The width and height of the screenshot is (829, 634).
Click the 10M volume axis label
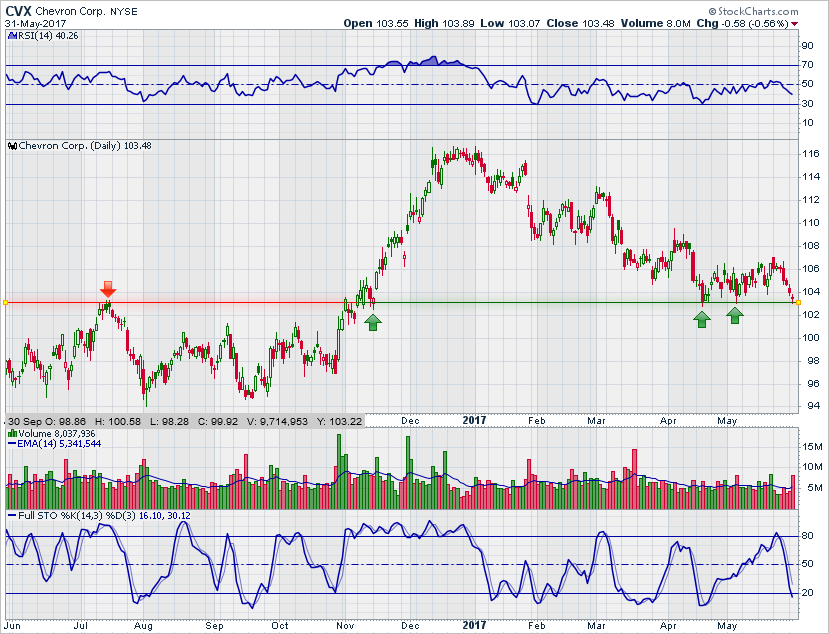click(x=812, y=467)
